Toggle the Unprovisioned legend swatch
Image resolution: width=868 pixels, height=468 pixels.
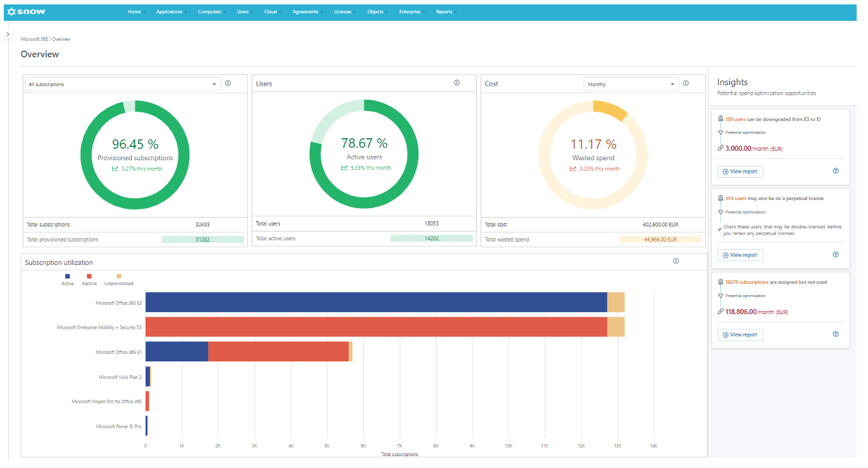[119, 276]
